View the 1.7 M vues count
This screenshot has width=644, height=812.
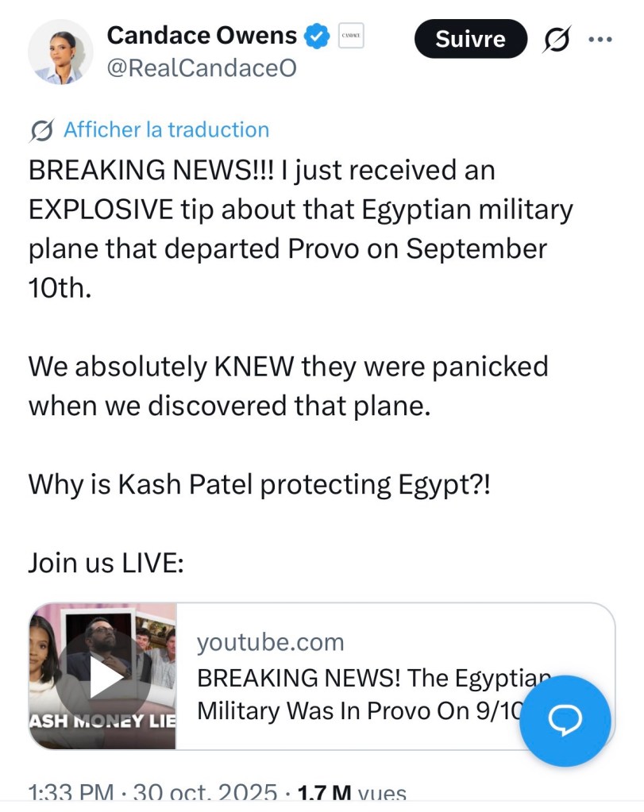[x=349, y=794]
